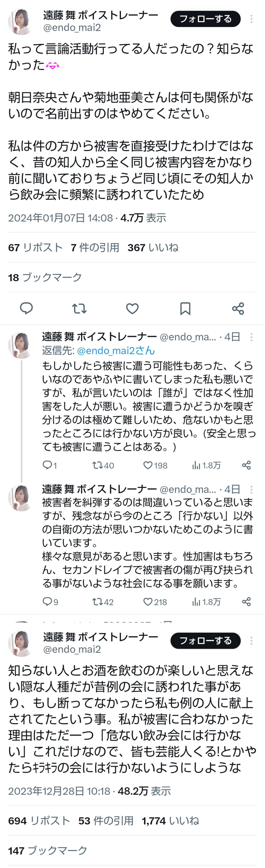Open the 67 リポスト list
265x868 pixels.
35,248
